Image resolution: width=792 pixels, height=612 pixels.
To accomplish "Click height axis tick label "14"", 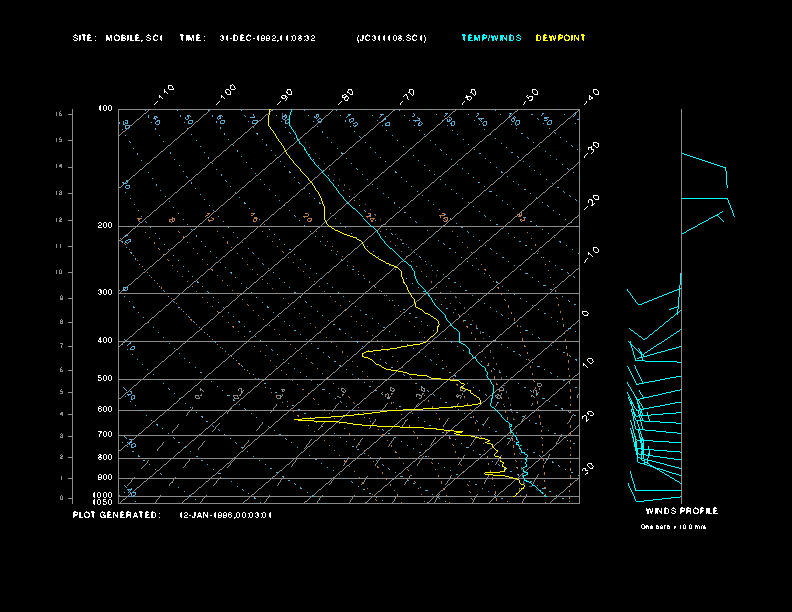I will point(59,167).
